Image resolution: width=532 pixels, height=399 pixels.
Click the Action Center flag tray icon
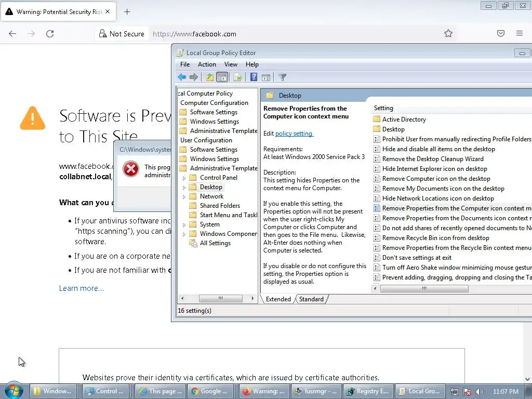pyautogui.click(x=467, y=392)
